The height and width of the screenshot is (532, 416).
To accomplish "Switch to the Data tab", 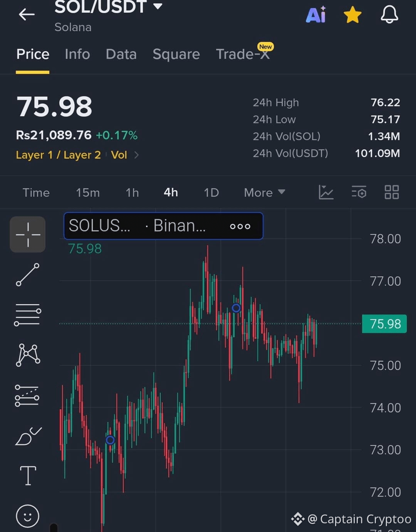I will [121, 54].
